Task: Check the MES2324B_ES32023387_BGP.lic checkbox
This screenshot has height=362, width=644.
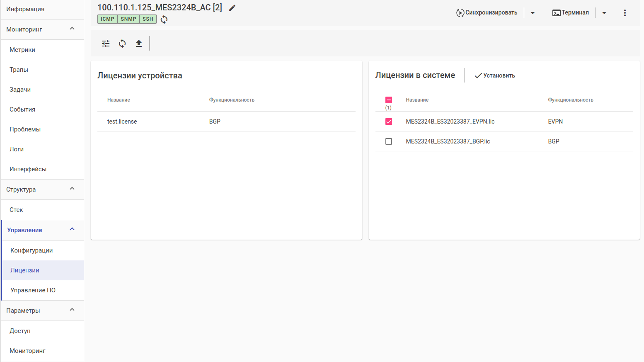Action: coord(389,141)
